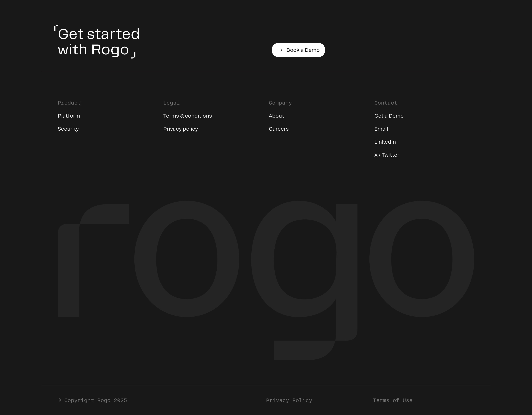Click Terms of Use in the bottom bar

click(393, 400)
